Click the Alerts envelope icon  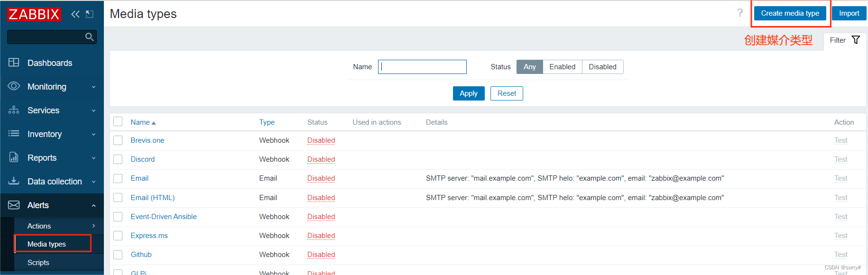pyautogui.click(x=14, y=205)
